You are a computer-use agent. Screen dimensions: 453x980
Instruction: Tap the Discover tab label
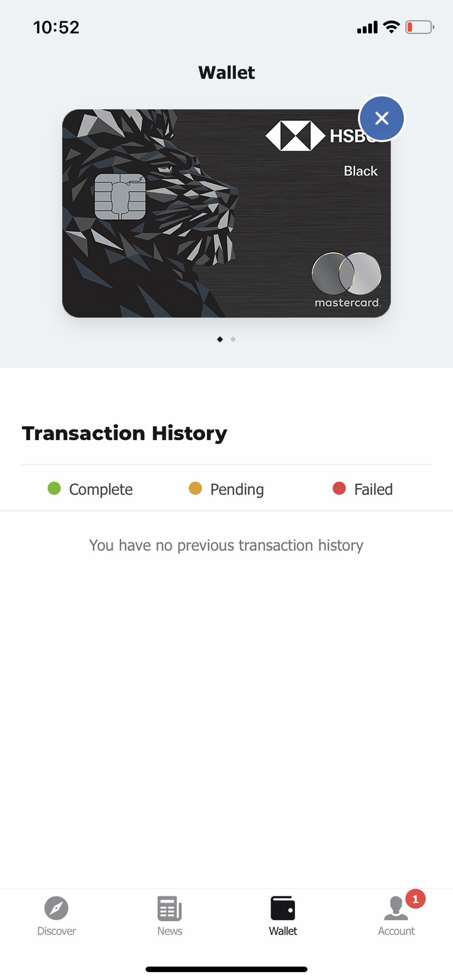pyautogui.click(x=56, y=931)
